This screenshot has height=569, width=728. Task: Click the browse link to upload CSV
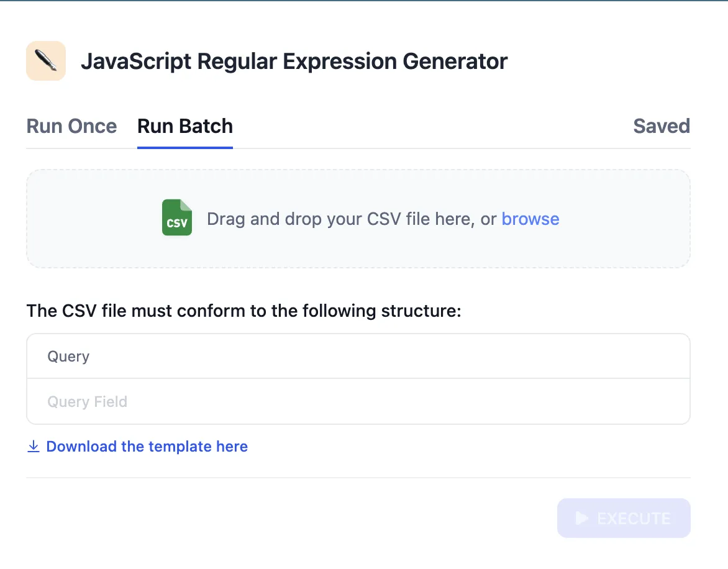(x=530, y=219)
